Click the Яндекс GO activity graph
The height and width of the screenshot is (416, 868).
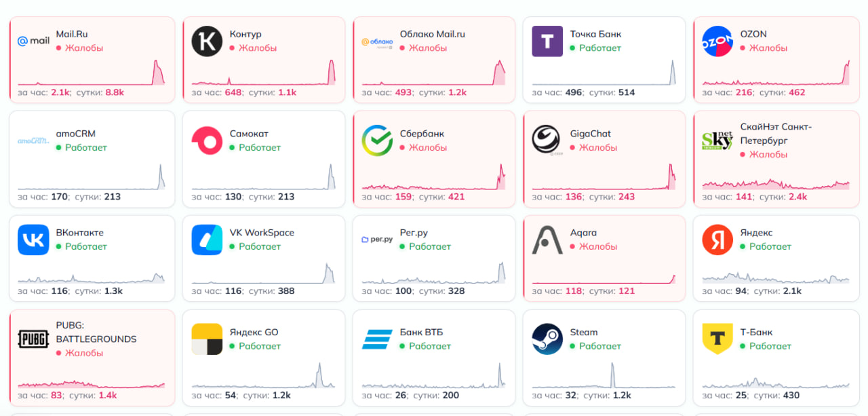263,375
